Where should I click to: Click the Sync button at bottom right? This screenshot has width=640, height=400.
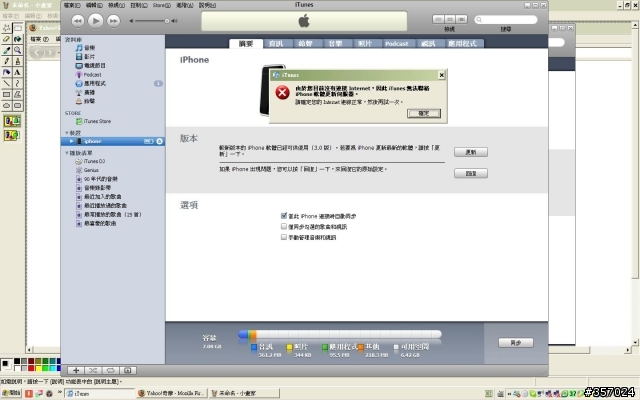tap(516, 343)
